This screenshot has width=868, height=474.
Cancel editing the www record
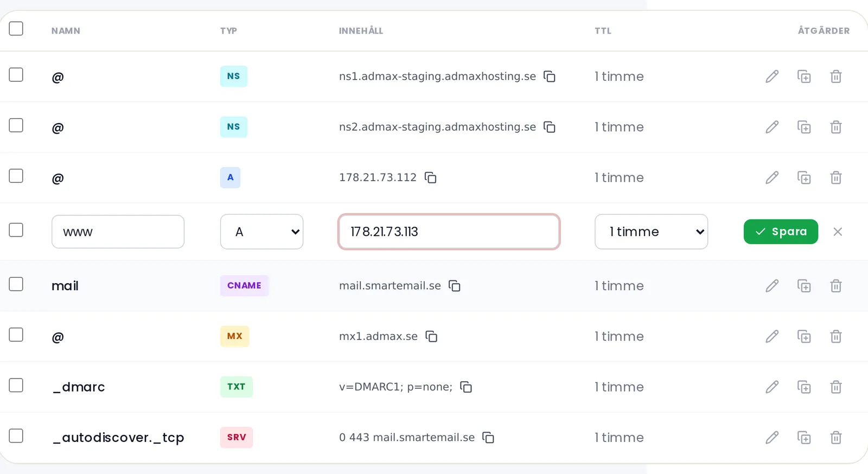click(838, 232)
